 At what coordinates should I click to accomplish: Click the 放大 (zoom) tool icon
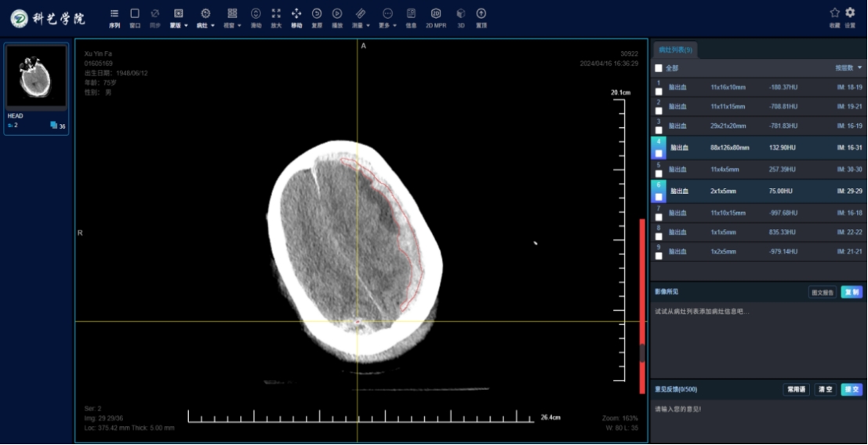point(276,13)
